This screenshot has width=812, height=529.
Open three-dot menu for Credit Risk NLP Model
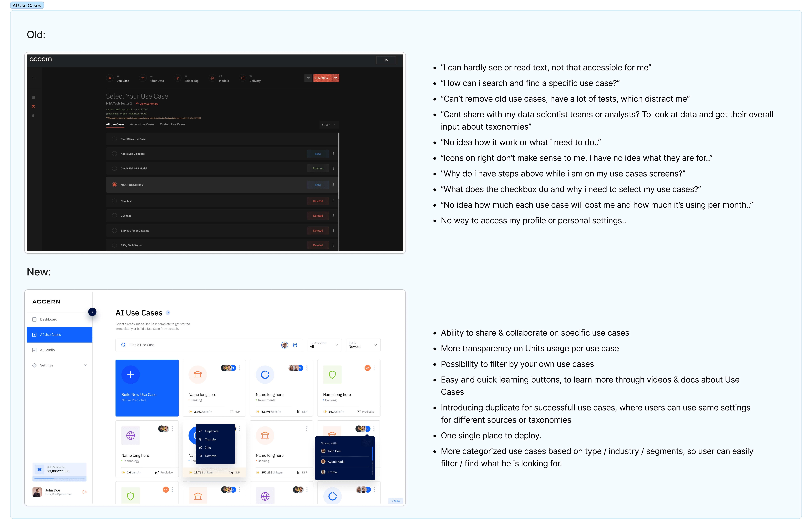coord(333,169)
